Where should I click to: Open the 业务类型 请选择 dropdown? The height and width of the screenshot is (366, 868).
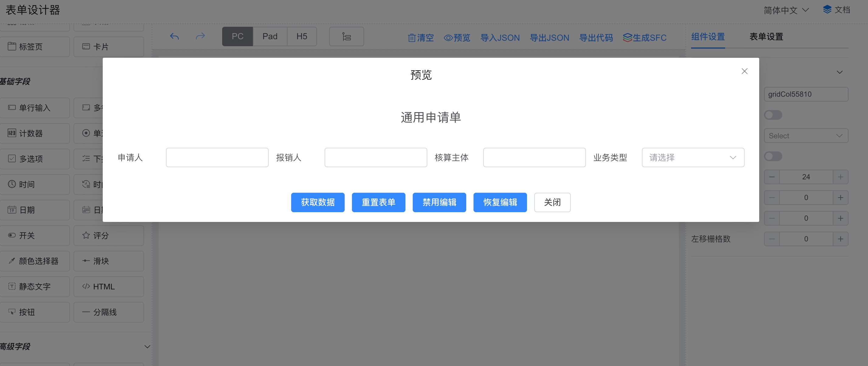(x=693, y=157)
